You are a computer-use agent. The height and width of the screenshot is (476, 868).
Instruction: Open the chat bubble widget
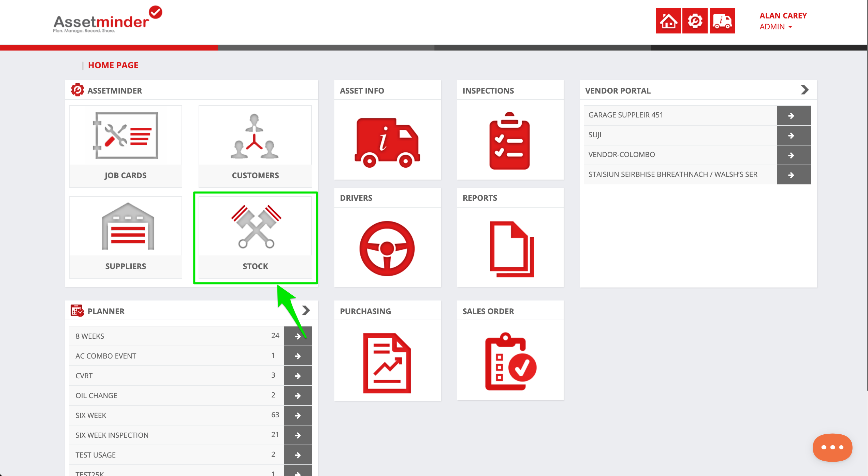point(832,447)
